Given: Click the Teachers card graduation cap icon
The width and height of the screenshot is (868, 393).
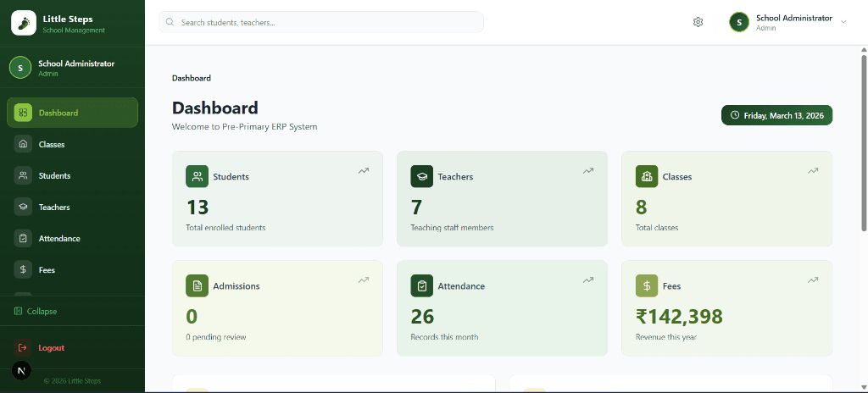Looking at the screenshot, I should [422, 176].
